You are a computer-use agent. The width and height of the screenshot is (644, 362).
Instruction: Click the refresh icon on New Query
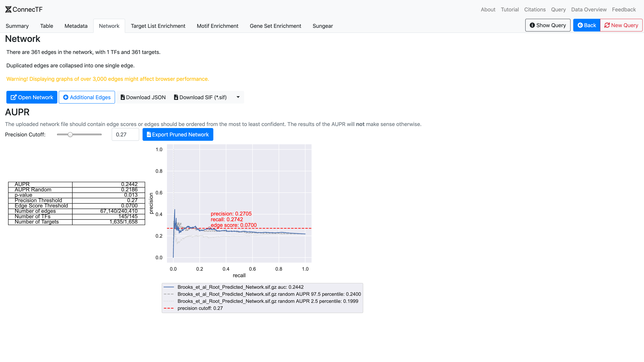(607, 25)
